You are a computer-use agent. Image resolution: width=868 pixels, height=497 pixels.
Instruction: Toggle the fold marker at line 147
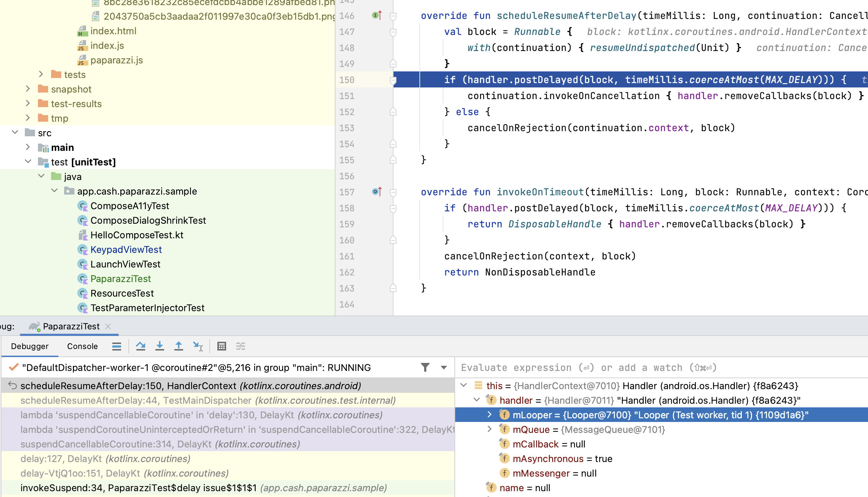coord(393,32)
